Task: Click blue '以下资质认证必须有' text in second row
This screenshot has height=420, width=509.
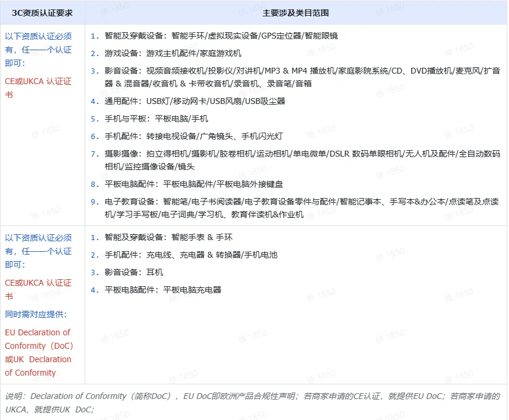Action: 39,251
